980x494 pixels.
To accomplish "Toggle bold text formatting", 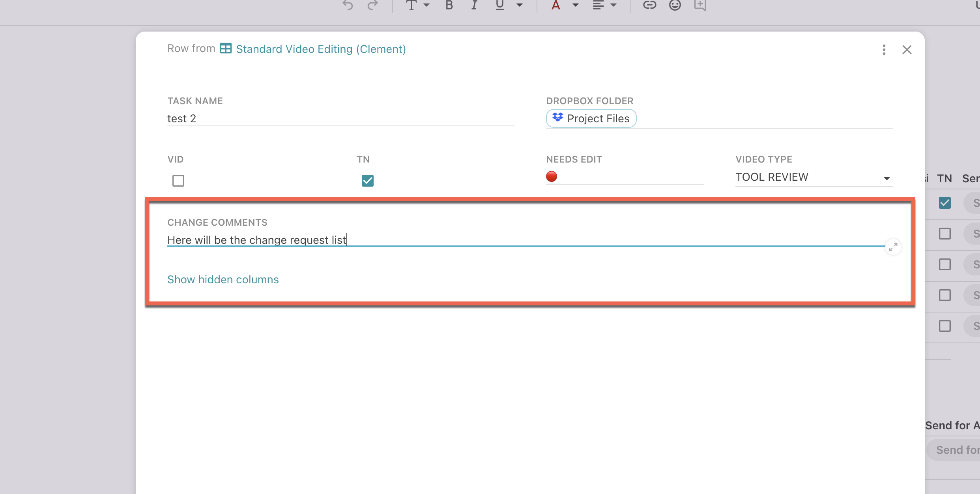I will pyautogui.click(x=449, y=5).
